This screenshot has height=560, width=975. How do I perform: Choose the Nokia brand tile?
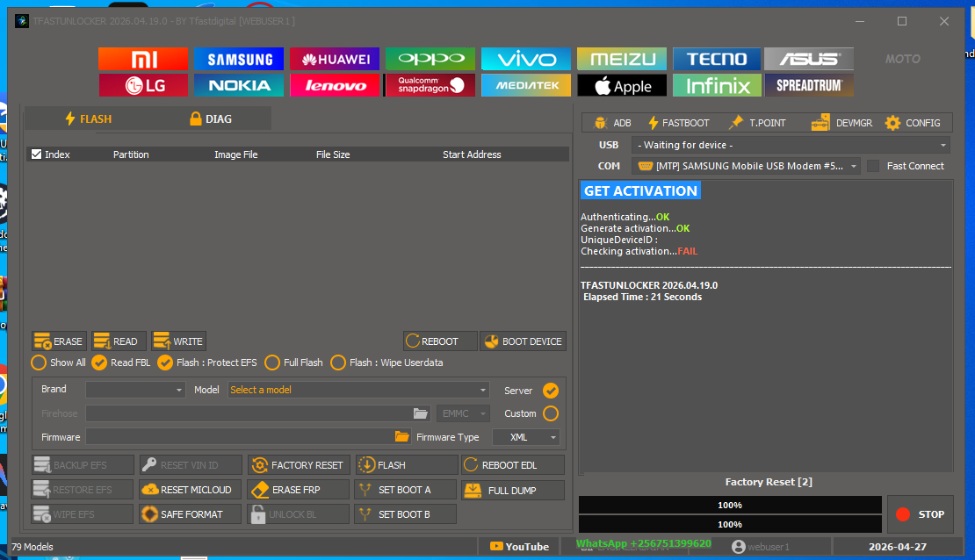tap(239, 85)
